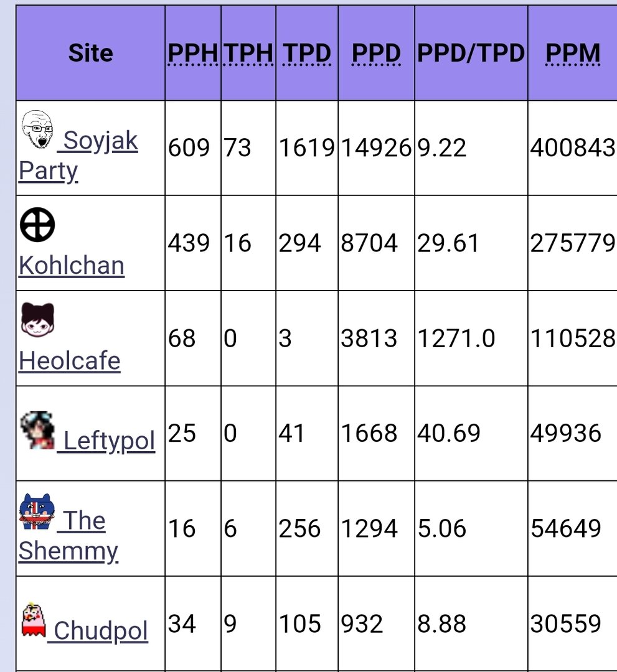Follow the Leftypol link
Screen dimensions: 617x672
109,441
